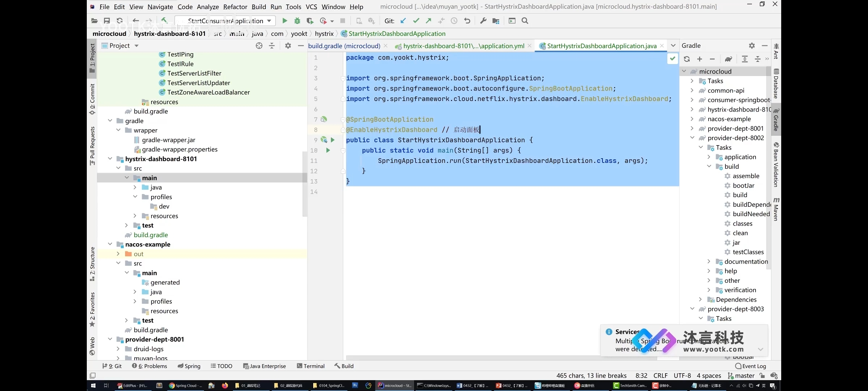Open the Event Log
The image size is (868, 391).
click(x=750, y=366)
